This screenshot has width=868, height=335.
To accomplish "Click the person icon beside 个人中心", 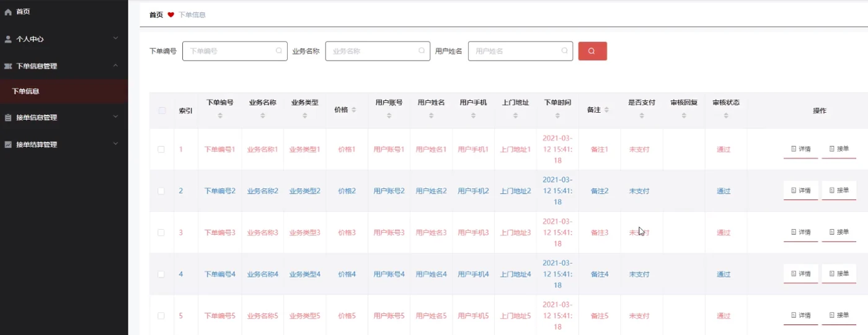I will 8,39.
